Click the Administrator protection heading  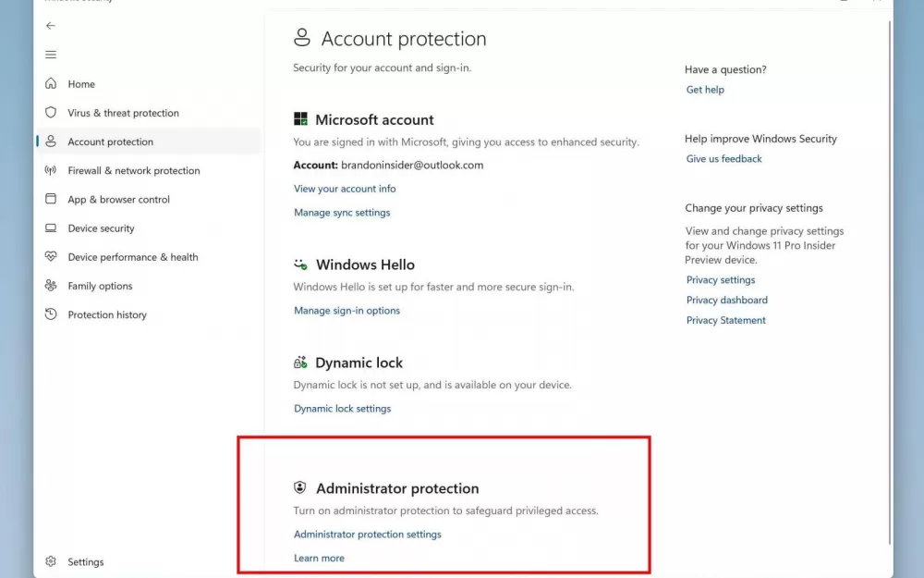[397, 488]
